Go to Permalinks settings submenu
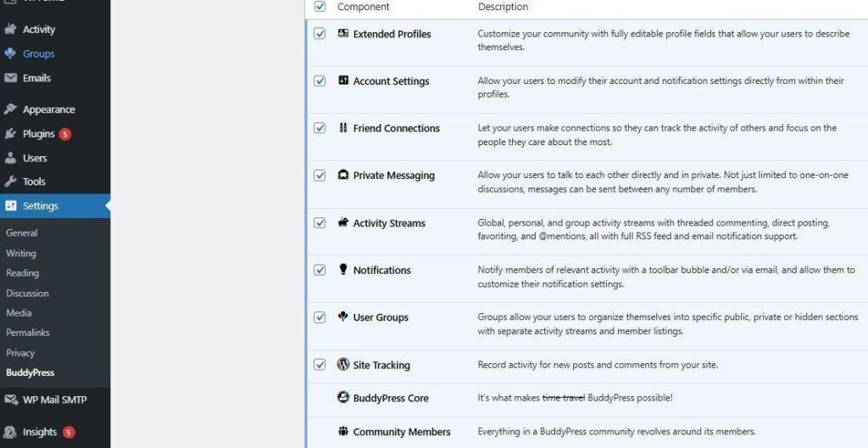The width and height of the screenshot is (868, 448). coord(28,333)
